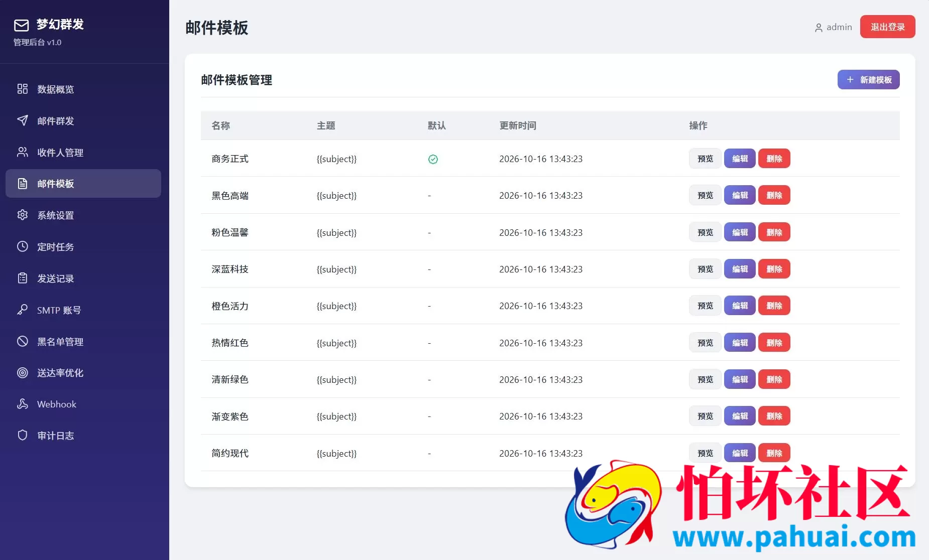
Task: Click the 定时任务 clock icon
Action: [x=23, y=246]
